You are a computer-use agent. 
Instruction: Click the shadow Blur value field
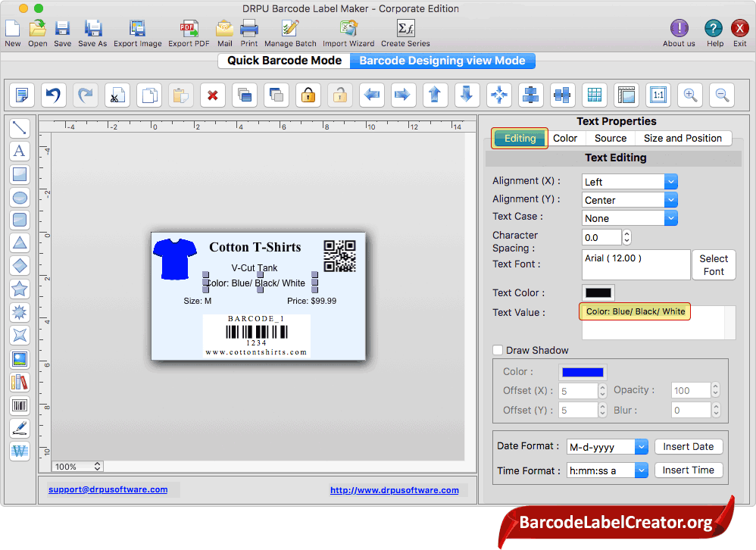pos(692,410)
